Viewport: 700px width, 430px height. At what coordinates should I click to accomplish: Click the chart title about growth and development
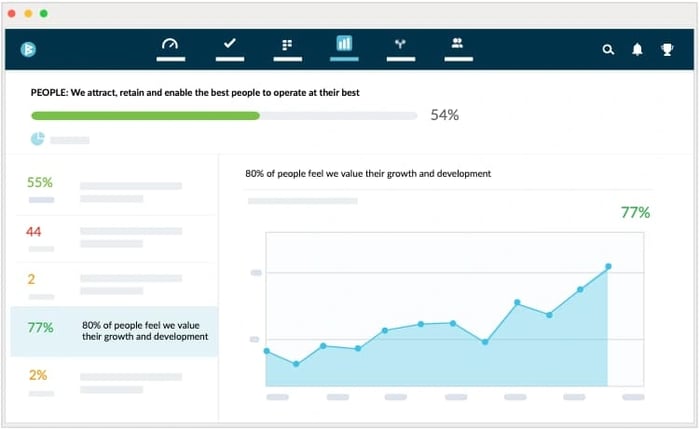tap(368, 174)
